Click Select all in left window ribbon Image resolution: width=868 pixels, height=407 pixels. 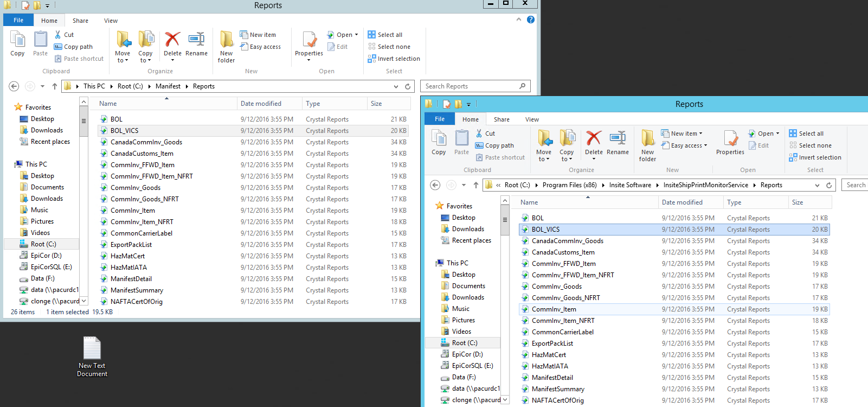385,35
